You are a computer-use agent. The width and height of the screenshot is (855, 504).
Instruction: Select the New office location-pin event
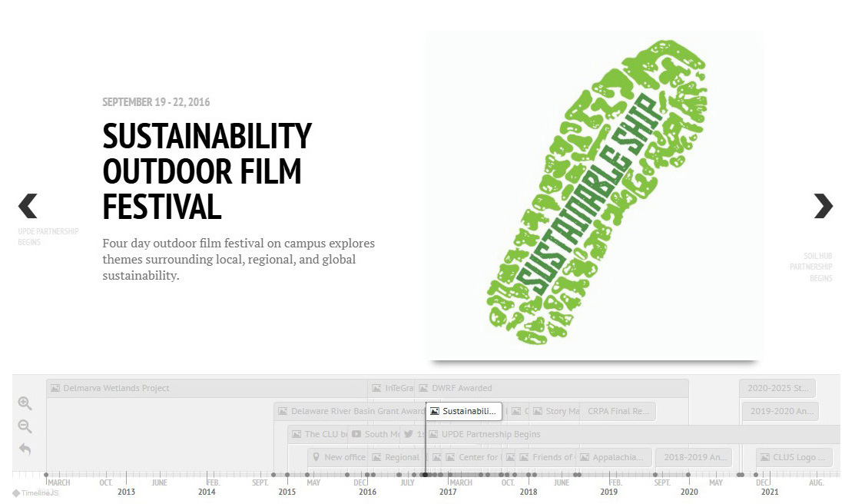pyautogui.click(x=338, y=457)
